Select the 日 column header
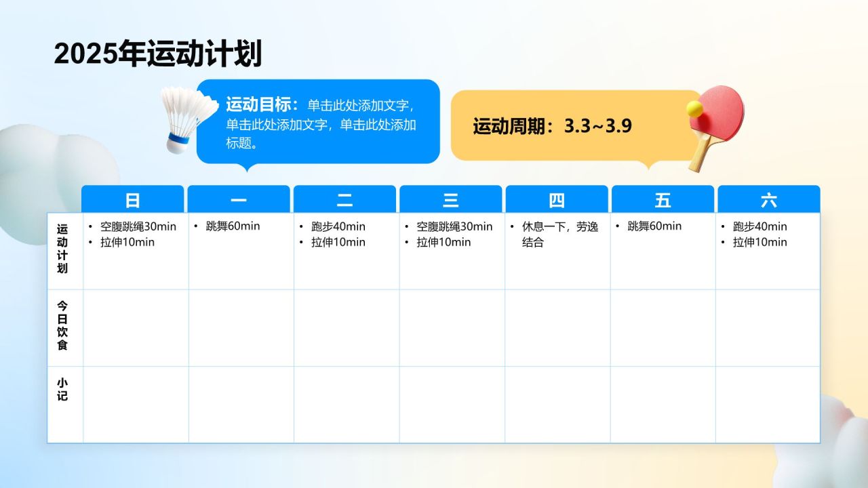The width and height of the screenshot is (868, 488). 133,199
